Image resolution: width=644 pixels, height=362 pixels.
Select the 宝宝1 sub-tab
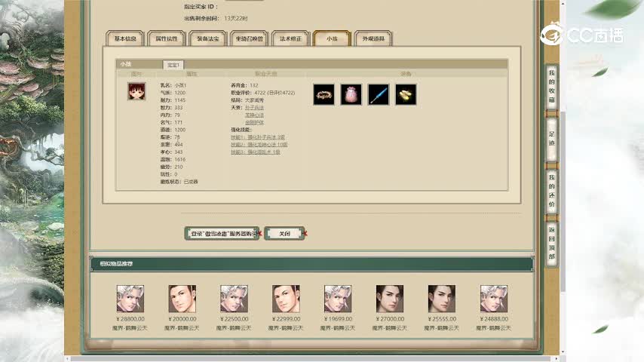coord(173,65)
